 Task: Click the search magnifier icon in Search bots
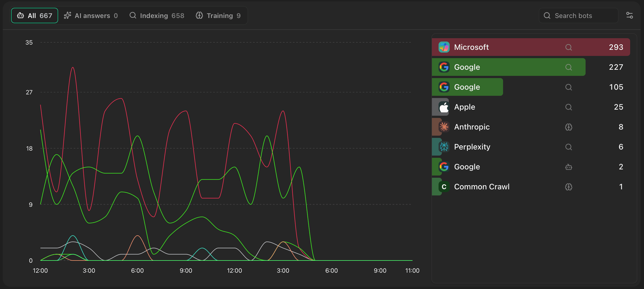(x=547, y=16)
